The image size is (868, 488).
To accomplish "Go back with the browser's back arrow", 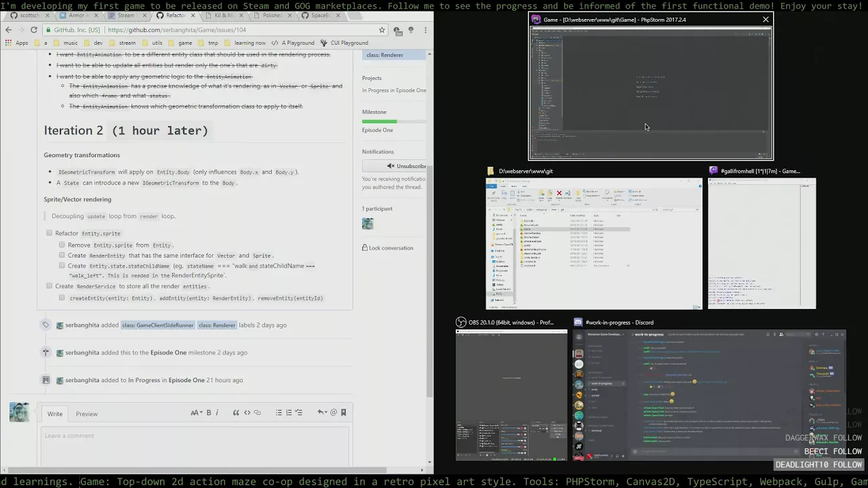I will (x=8, y=30).
